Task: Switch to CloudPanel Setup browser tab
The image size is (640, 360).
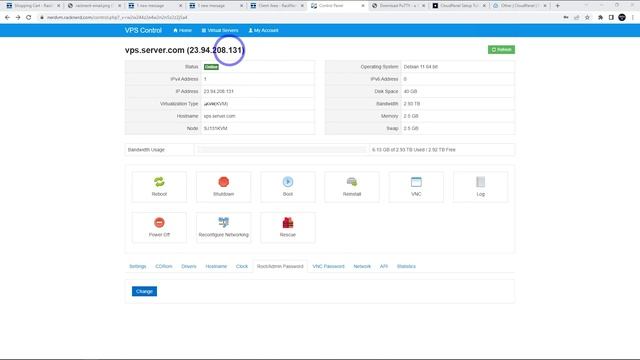Action: coord(459,6)
